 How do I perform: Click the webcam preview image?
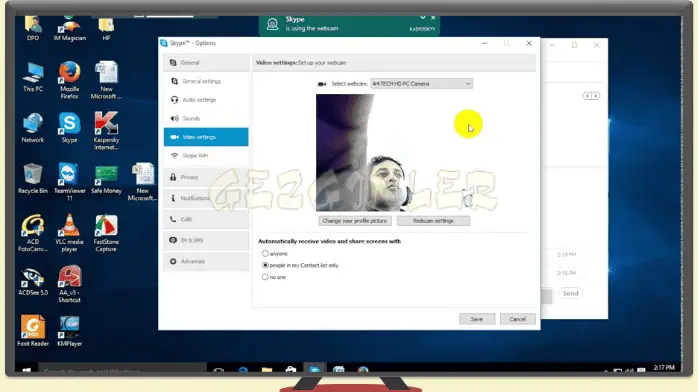coord(394,153)
